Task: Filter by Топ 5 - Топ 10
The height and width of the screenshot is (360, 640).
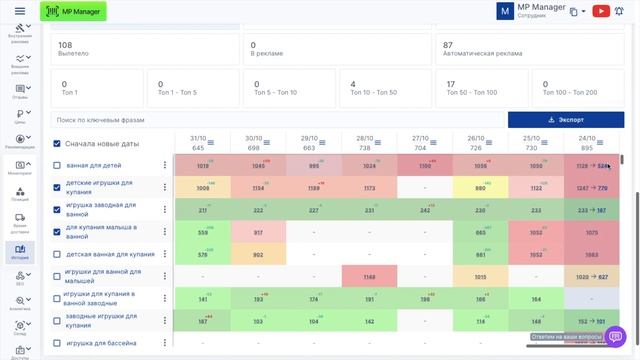Action: pyautogui.click(x=289, y=88)
